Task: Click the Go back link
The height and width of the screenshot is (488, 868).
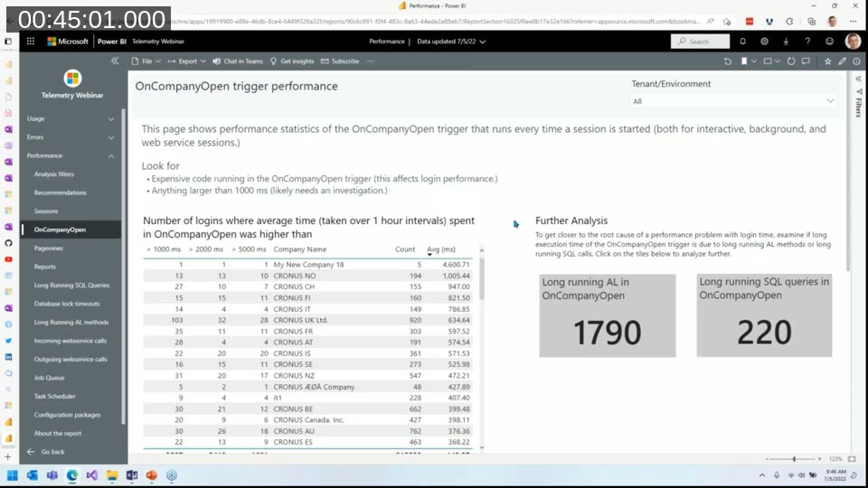Action: pyautogui.click(x=46, y=452)
